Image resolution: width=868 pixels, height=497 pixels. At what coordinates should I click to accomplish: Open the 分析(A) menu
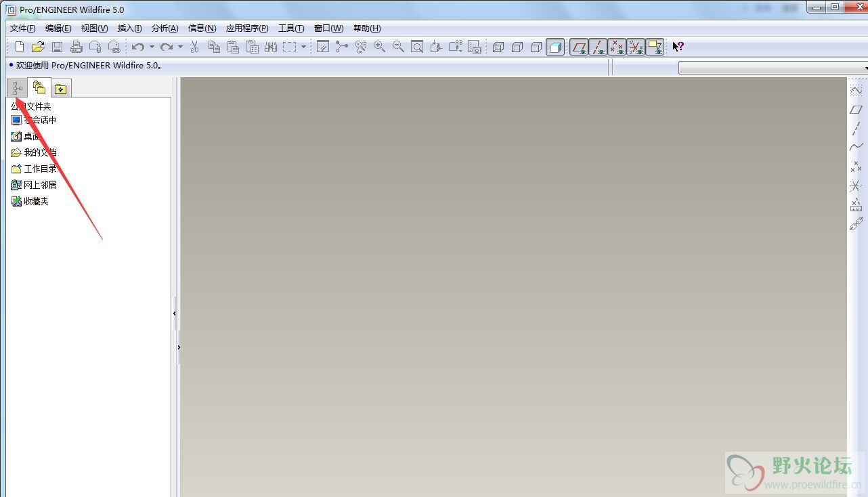coord(165,28)
